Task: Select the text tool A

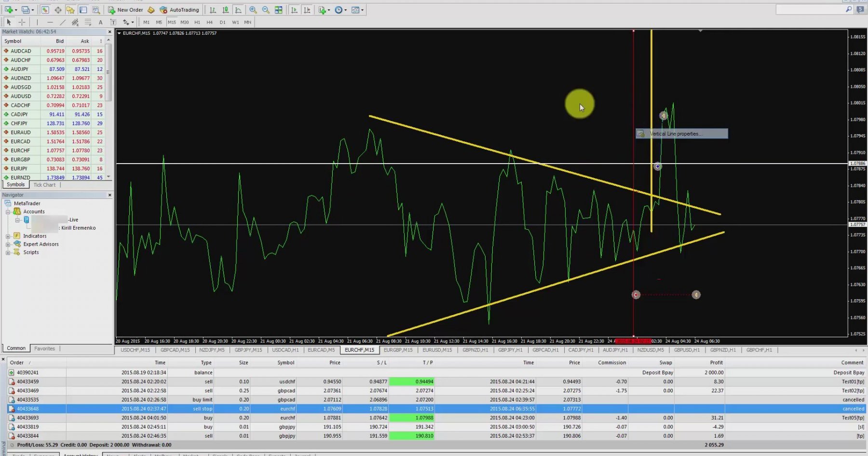Action: tap(100, 22)
